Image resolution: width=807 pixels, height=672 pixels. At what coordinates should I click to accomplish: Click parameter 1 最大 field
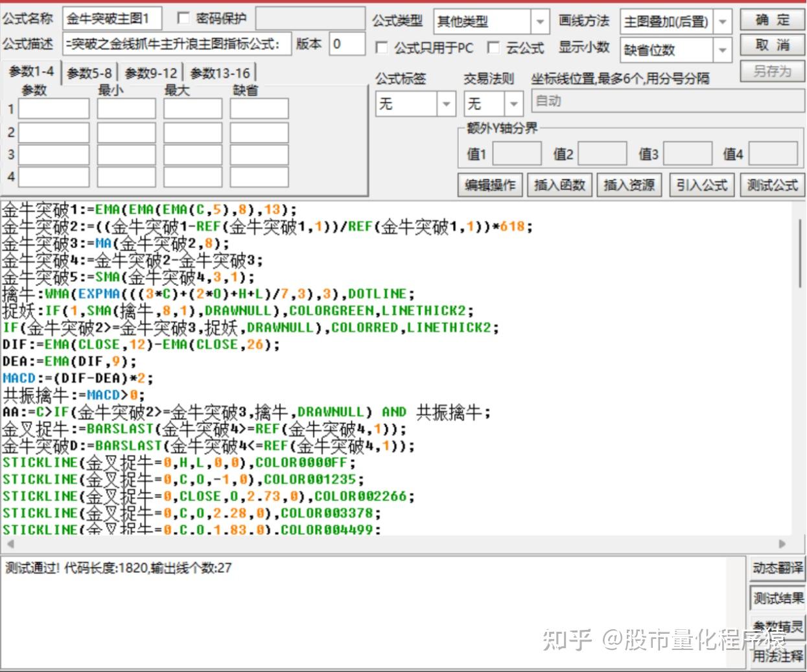click(193, 109)
